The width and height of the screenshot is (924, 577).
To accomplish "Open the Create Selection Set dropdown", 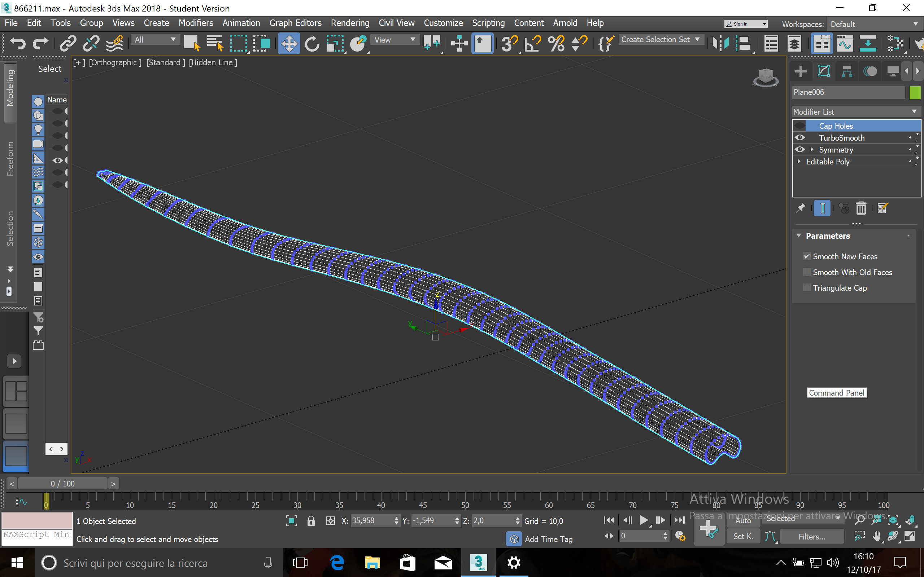I will coord(661,40).
